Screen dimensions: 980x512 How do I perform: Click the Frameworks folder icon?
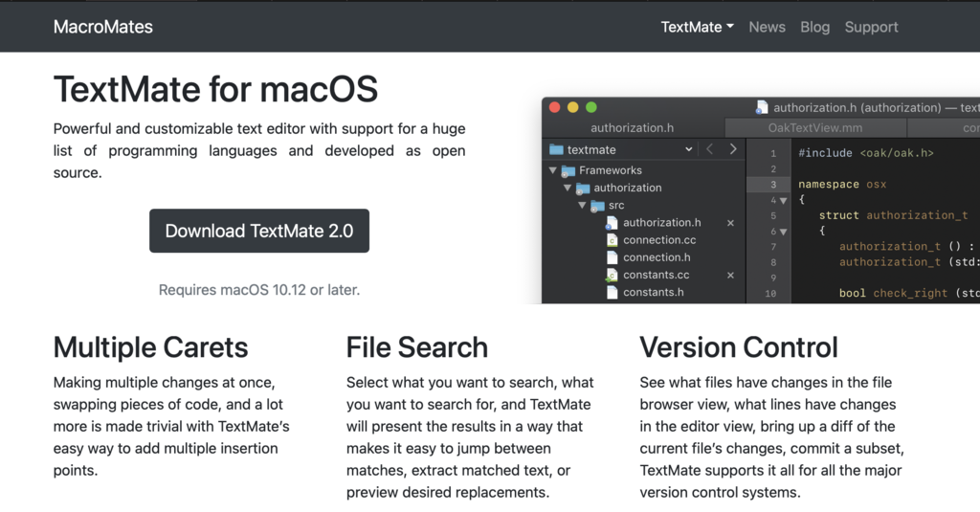568,170
